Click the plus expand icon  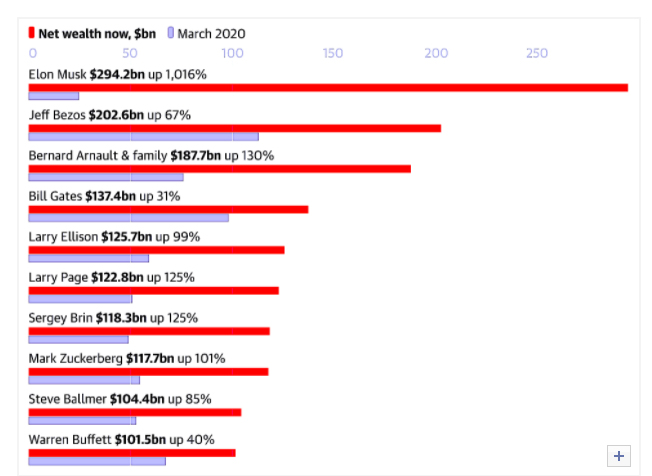[x=619, y=456]
